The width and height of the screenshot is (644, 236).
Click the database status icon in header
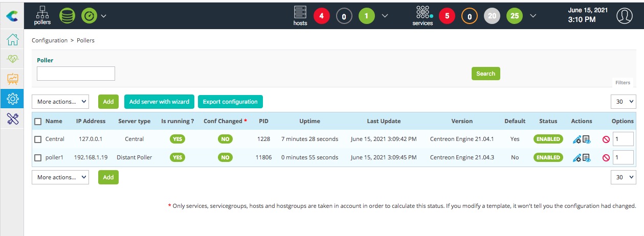point(67,15)
